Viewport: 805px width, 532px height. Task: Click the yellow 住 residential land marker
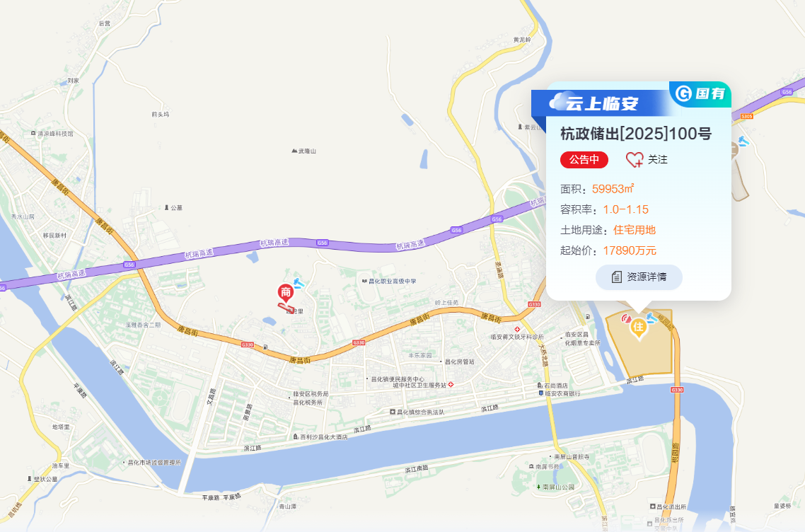click(x=638, y=328)
